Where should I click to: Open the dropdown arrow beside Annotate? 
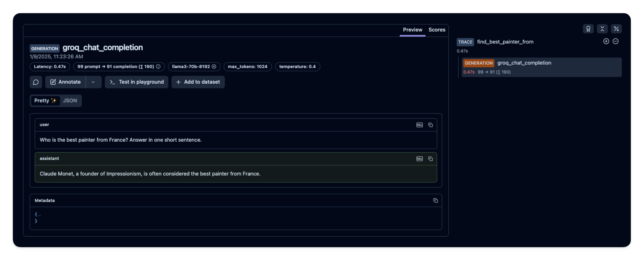(94, 82)
